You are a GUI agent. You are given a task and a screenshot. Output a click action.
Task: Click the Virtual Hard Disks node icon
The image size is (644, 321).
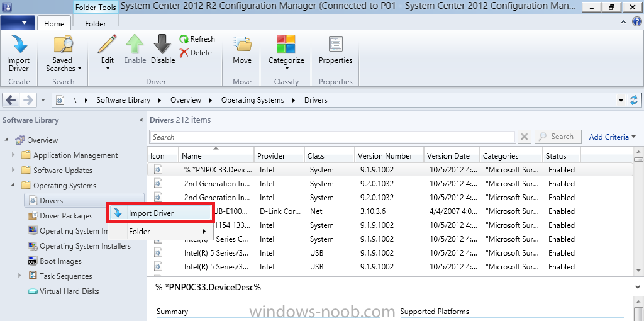(x=33, y=291)
